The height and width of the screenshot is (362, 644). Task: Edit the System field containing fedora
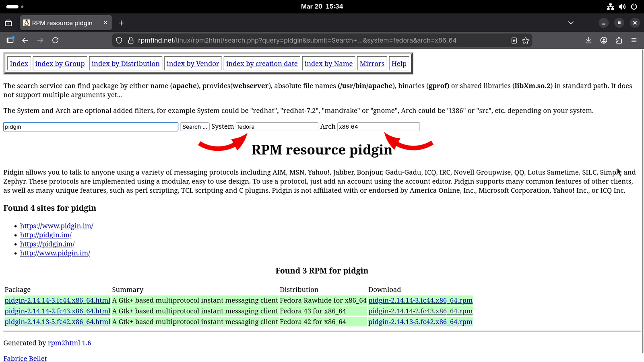277,127
